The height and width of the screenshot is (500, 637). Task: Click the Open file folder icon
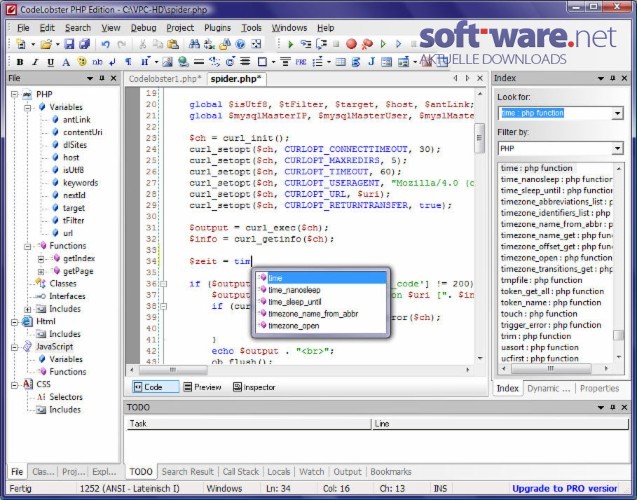(x=46, y=44)
